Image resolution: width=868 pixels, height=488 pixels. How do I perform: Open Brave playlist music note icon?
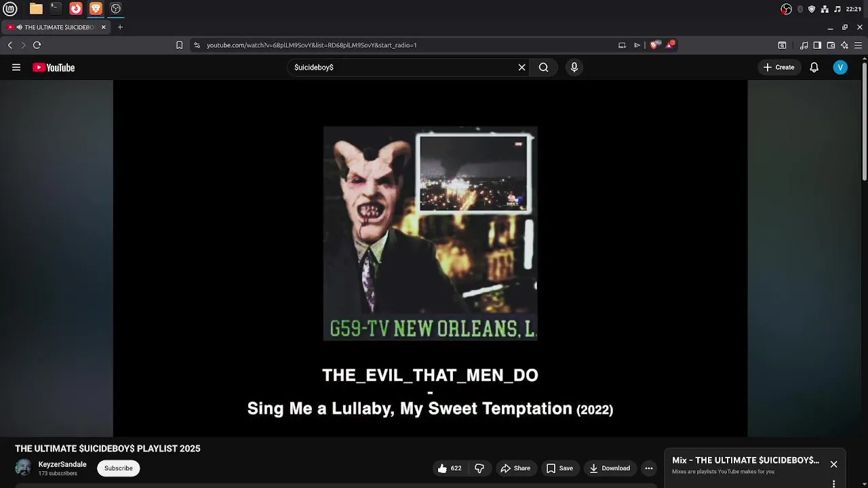804,45
